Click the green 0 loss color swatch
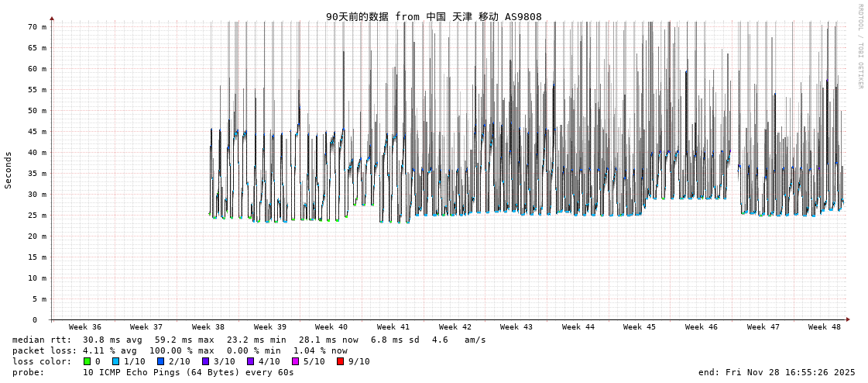The height and width of the screenshot is (383, 868). pyautogui.click(x=87, y=361)
